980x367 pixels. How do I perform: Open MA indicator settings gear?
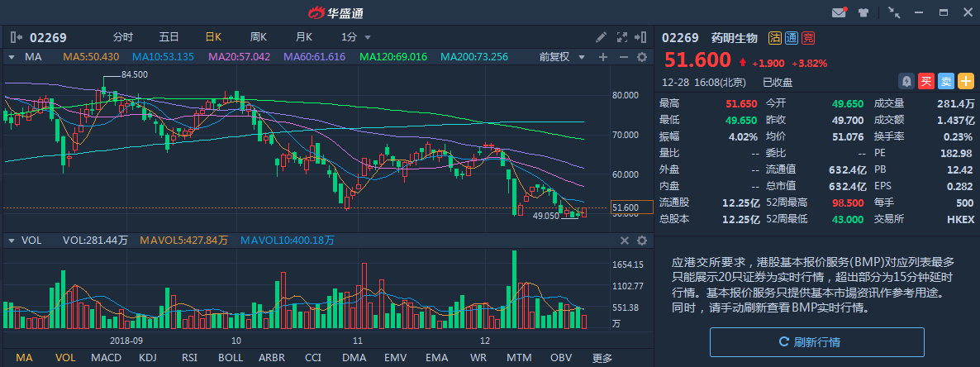point(641,57)
